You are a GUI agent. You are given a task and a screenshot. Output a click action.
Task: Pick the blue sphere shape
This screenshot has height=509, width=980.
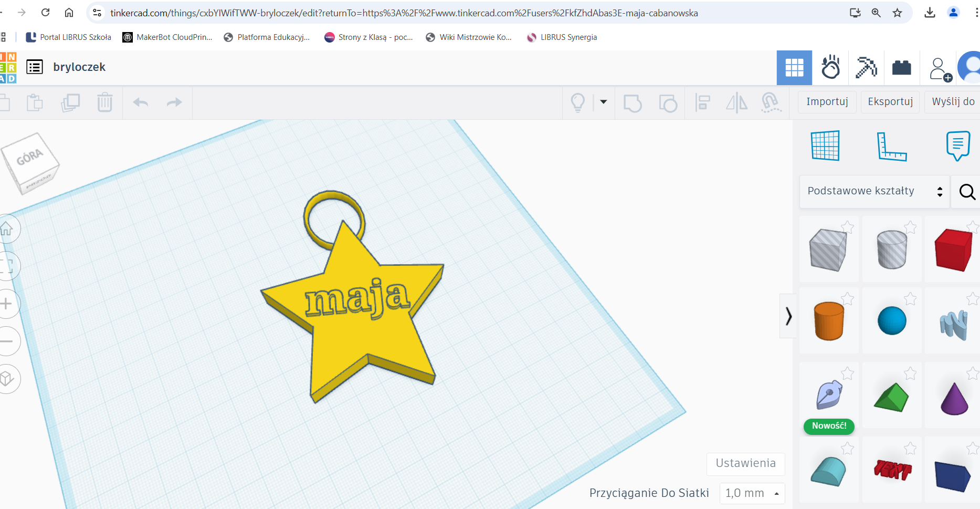[x=892, y=321]
